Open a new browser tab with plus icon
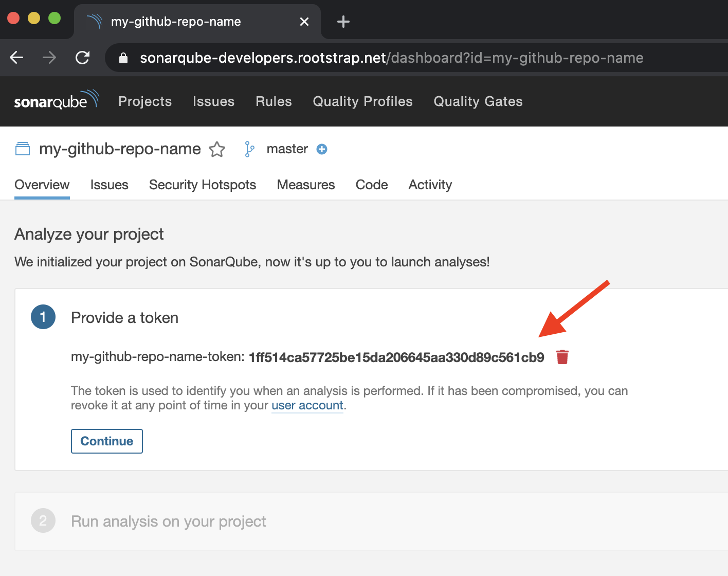Image resolution: width=728 pixels, height=576 pixels. [343, 22]
